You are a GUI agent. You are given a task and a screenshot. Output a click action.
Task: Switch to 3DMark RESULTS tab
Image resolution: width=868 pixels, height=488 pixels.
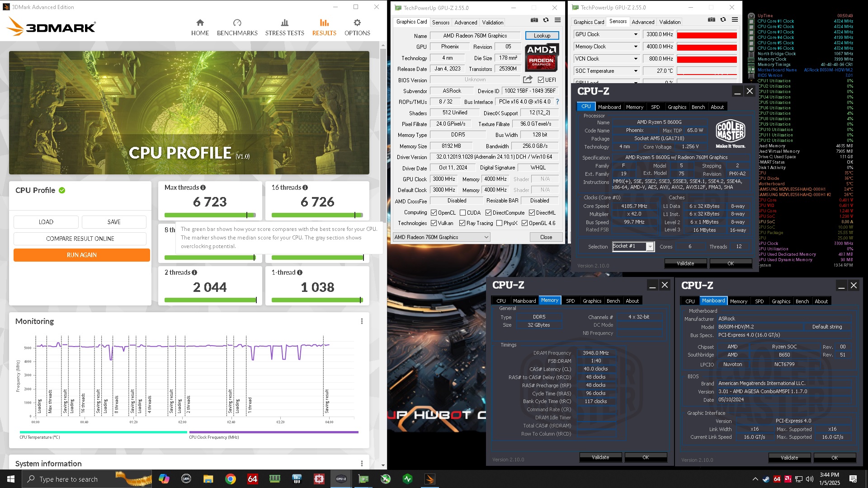[x=324, y=28]
